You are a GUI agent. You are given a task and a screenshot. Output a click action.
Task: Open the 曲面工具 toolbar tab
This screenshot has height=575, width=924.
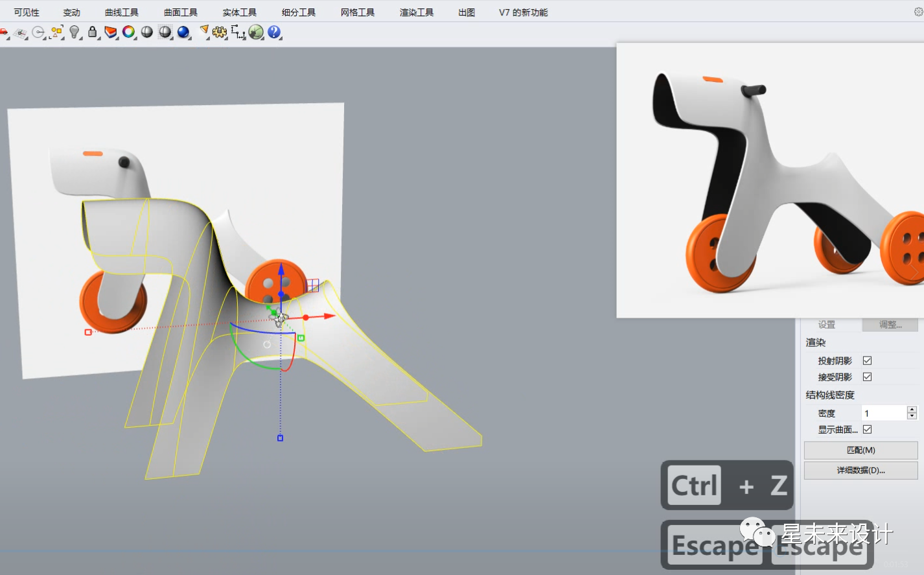(x=181, y=12)
